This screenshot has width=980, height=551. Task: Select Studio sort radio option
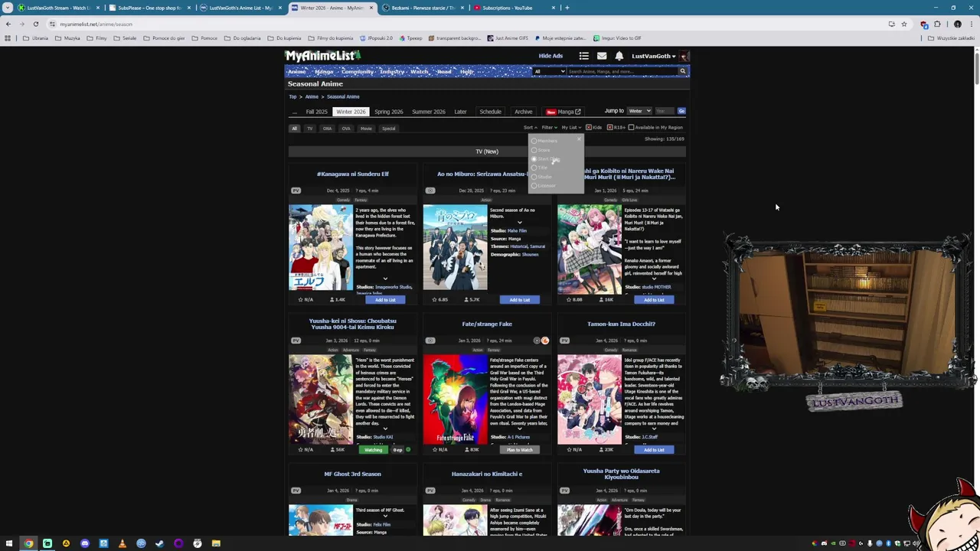534,177
